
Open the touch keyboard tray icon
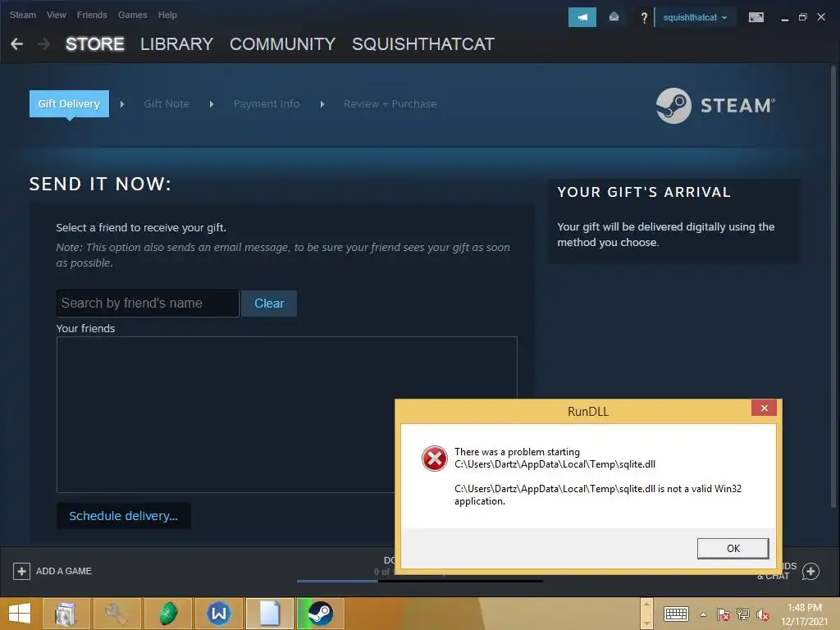pos(676,614)
